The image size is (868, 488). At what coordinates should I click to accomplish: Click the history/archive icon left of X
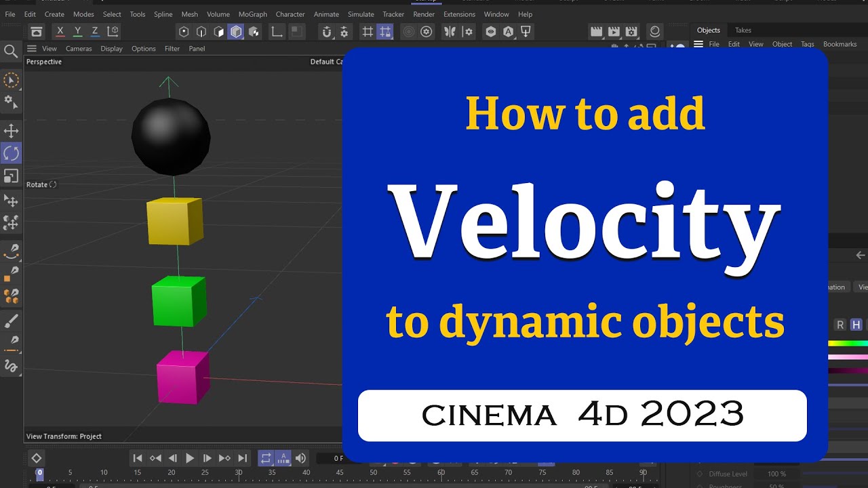pos(37,31)
